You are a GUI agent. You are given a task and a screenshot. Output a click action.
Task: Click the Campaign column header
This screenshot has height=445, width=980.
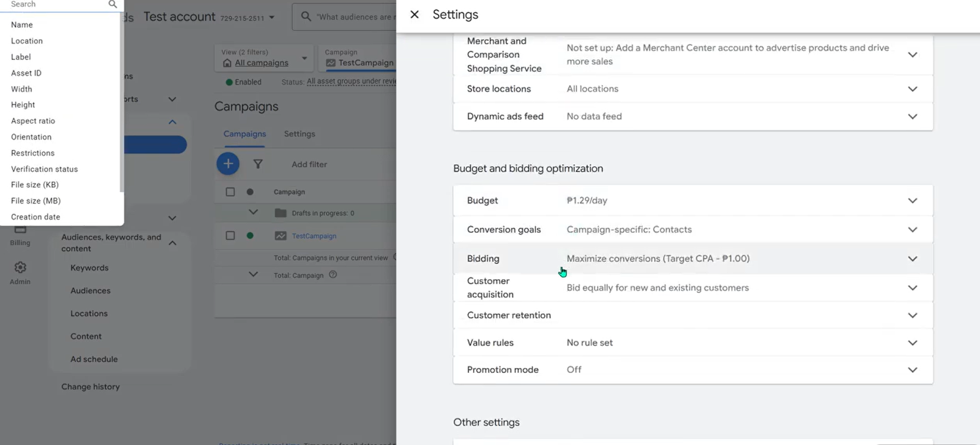[x=289, y=192]
